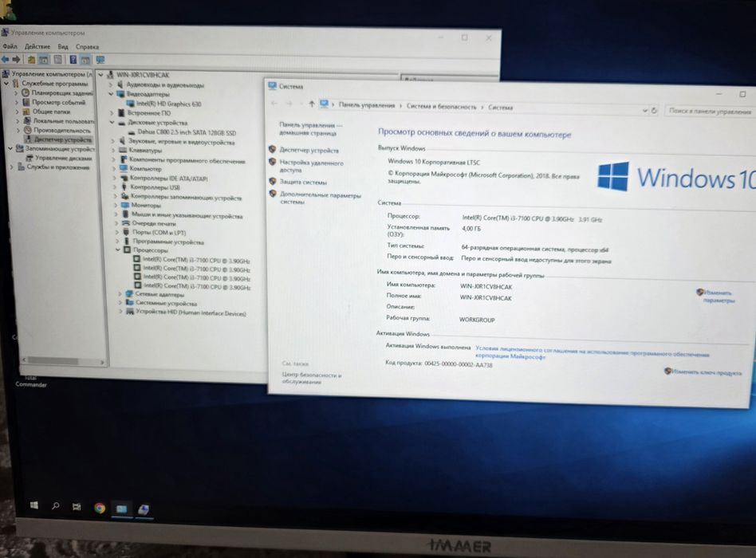Click the Программные устройства icon
Screen dimensions: 756x558
(127, 241)
